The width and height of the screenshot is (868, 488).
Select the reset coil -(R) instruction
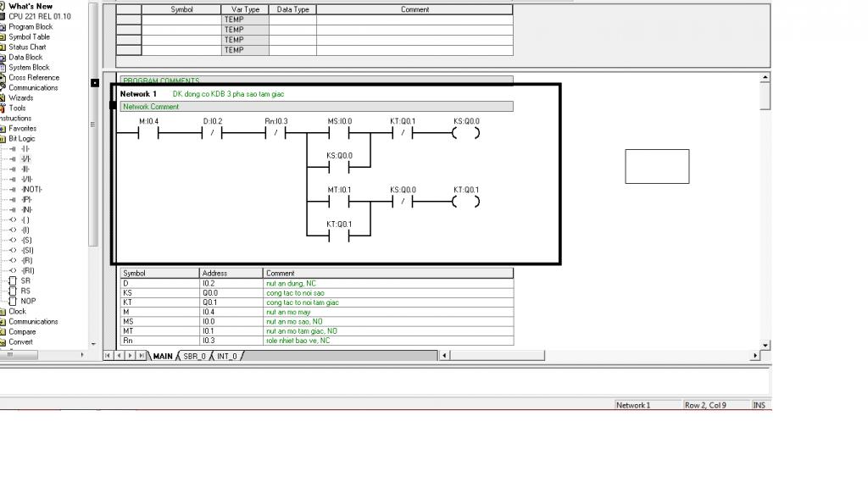click(26, 261)
